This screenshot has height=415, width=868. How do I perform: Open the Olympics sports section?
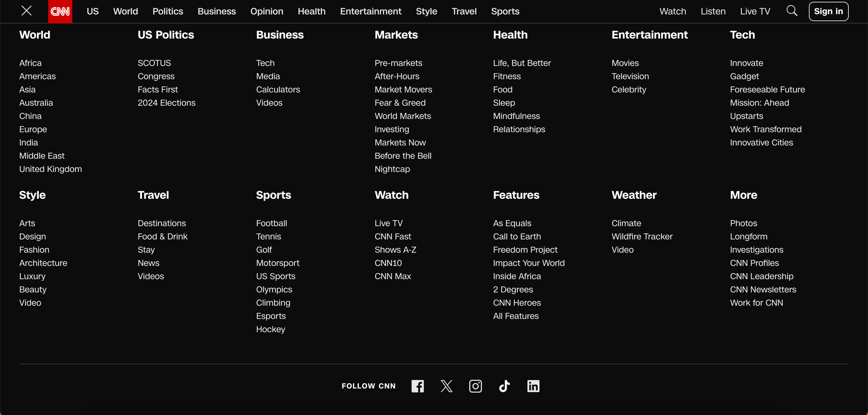[x=274, y=289]
